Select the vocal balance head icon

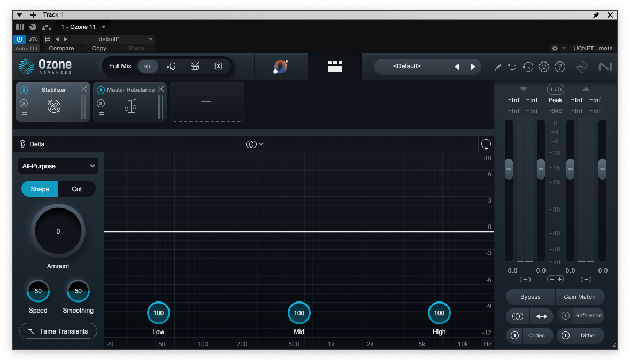coord(171,66)
